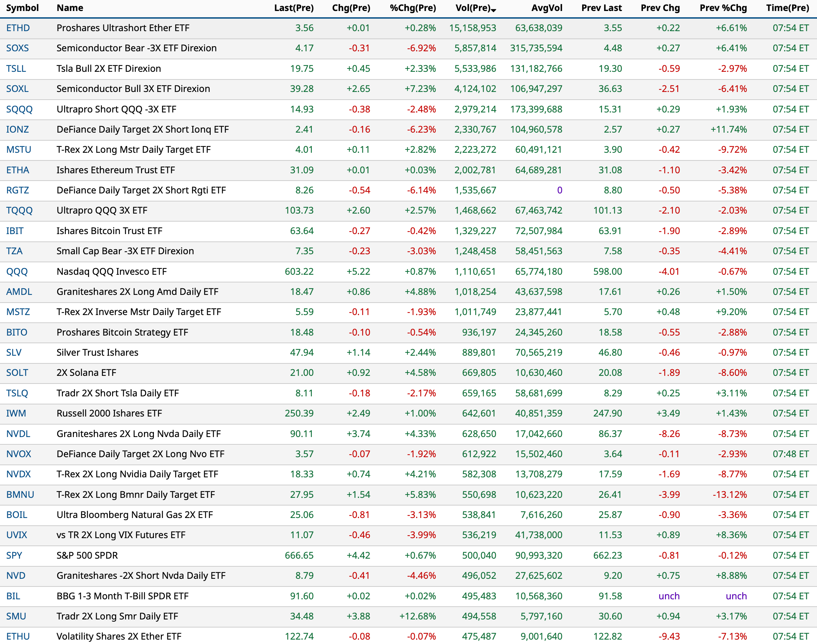
Task: Sort by the Name column header
Action: pos(70,8)
